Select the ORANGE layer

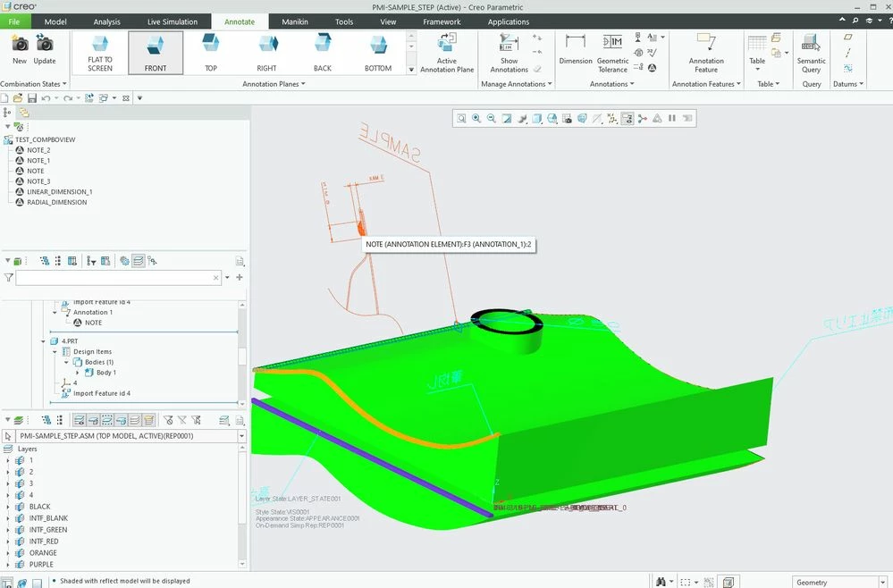[x=43, y=553]
